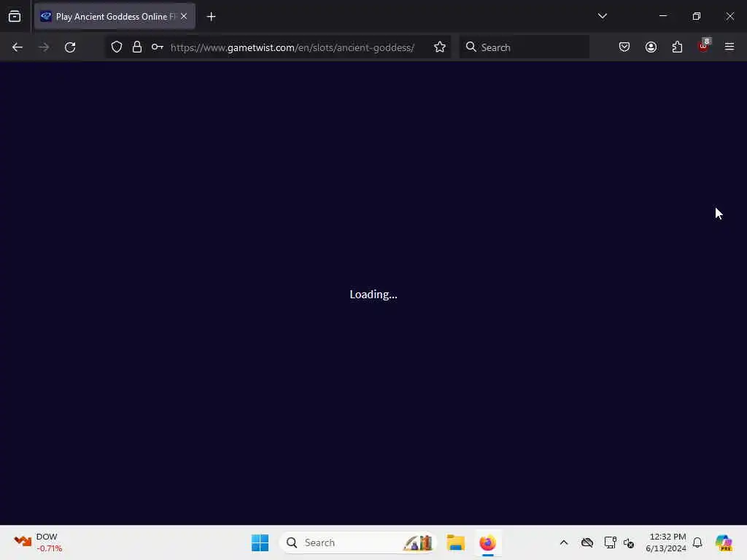Focus the Firefox Search box
Viewport: 747px width, 560px height.
(525, 47)
